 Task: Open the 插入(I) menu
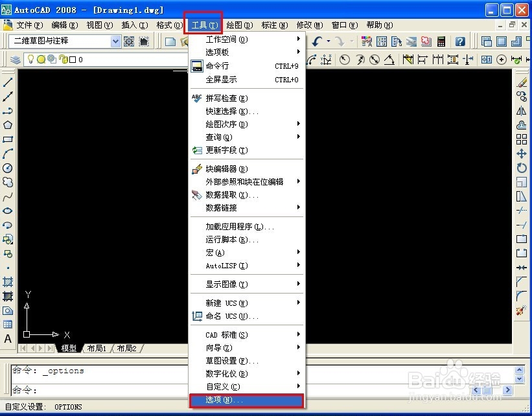pyautogui.click(x=135, y=25)
